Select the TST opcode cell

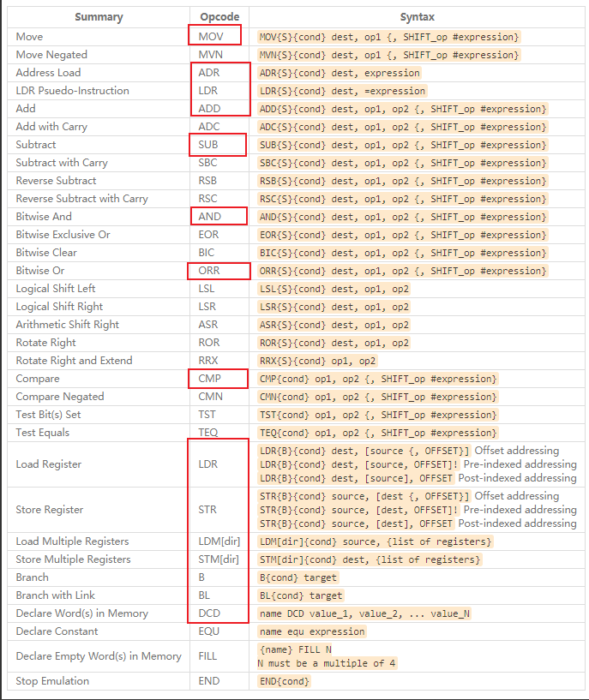(219, 415)
